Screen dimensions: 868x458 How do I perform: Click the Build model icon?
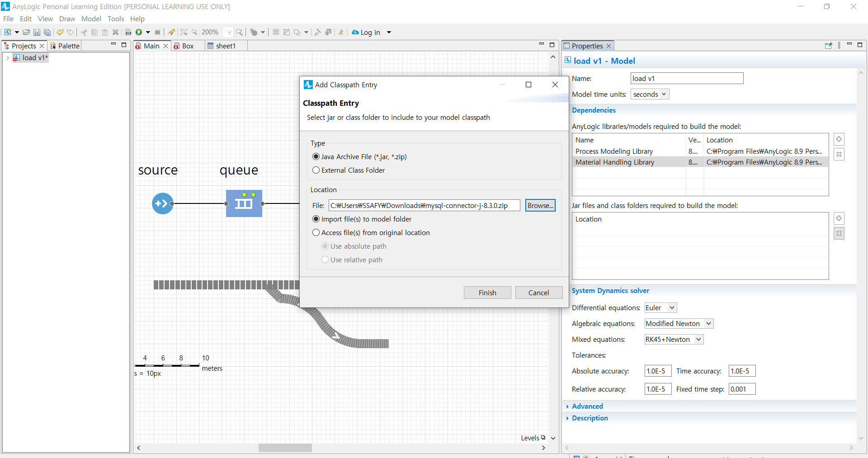(128, 32)
